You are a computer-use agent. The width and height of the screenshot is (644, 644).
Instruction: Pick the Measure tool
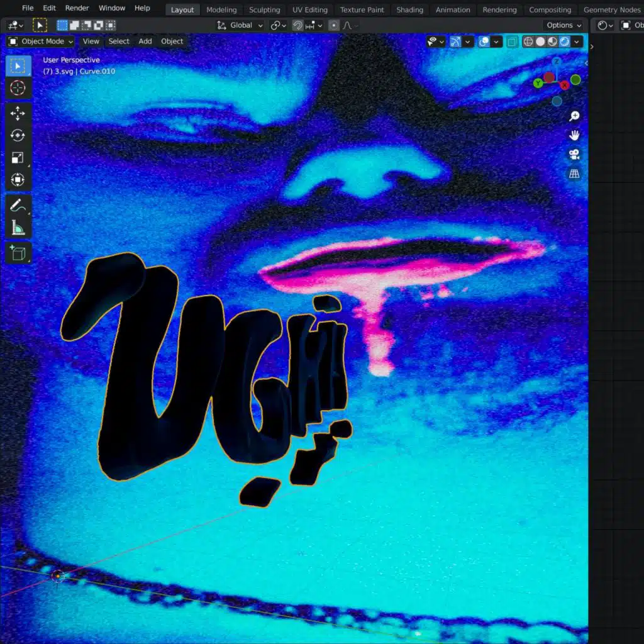[18, 227]
